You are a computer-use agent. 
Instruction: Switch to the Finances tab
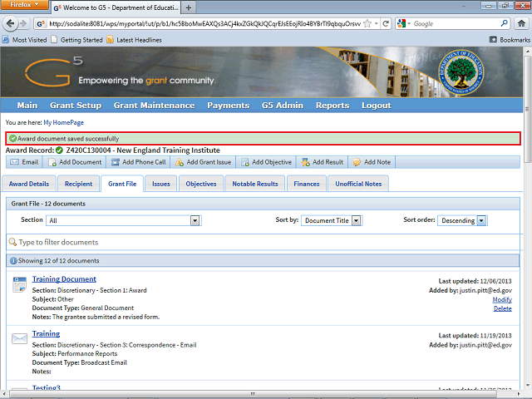click(x=307, y=184)
